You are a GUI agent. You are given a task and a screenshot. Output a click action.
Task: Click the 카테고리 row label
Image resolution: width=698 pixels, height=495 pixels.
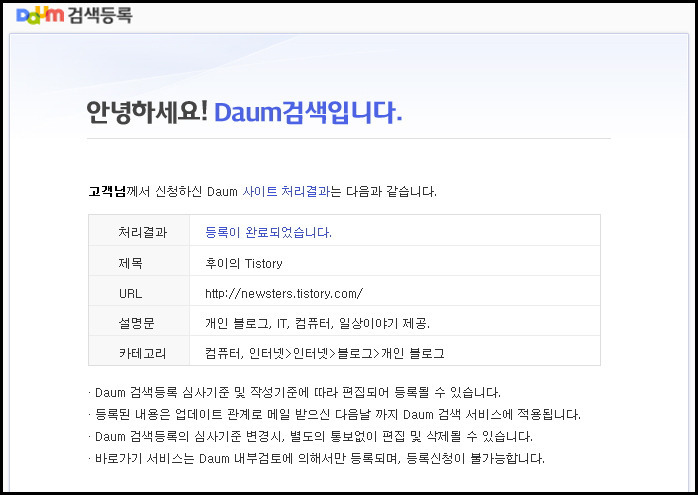(x=142, y=353)
